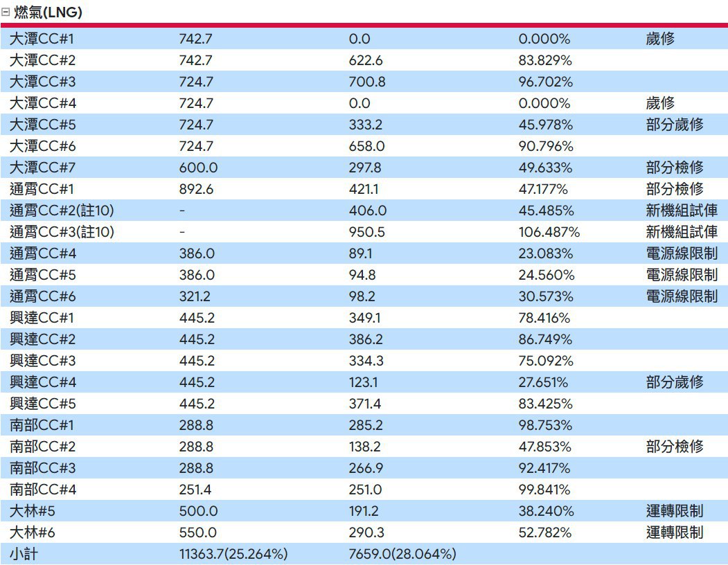This screenshot has height=565, width=728.
Task: Select the 99.841% value for 南部CC#4
Action: [x=544, y=490]
